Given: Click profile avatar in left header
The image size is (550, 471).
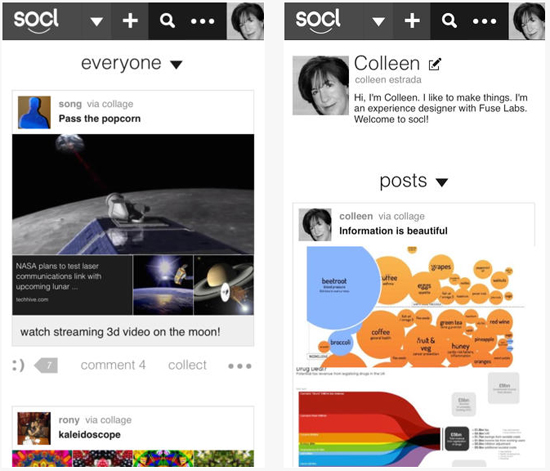Looking at the screenshot, I should point(246,21).
